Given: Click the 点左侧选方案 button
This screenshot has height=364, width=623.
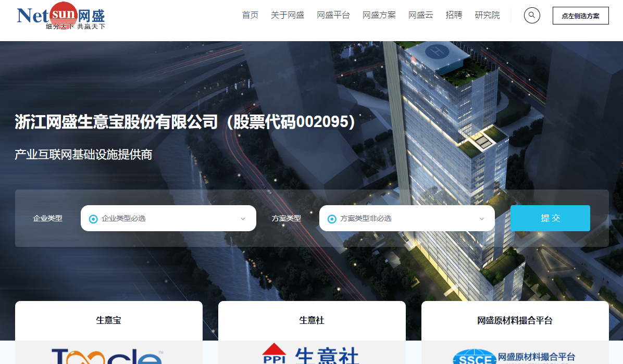Looking at the screenshot, I should point(580,15).
